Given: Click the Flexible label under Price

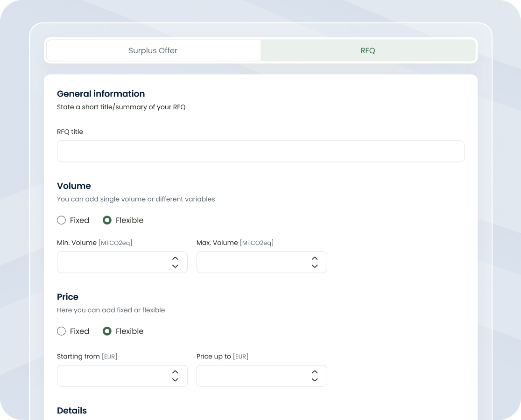Looking at the screenshot, I should click(129, 331).
